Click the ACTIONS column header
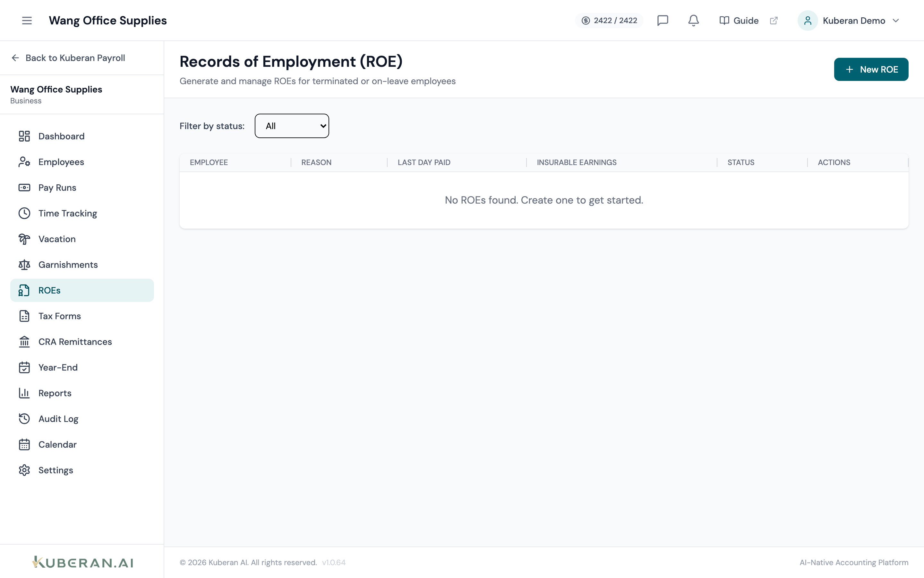Viewport: 924px width, 578px height. tap(834, 162)
